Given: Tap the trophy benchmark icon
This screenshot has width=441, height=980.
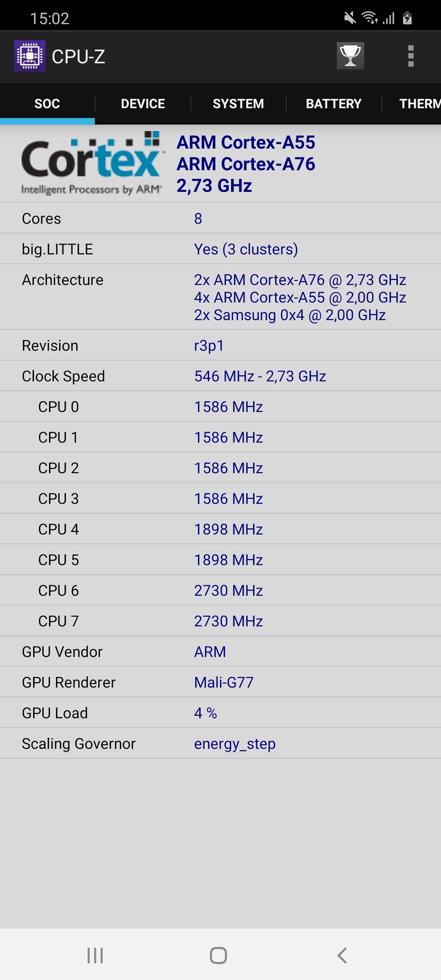Looking at the screenshot, I should pos(351,56).
